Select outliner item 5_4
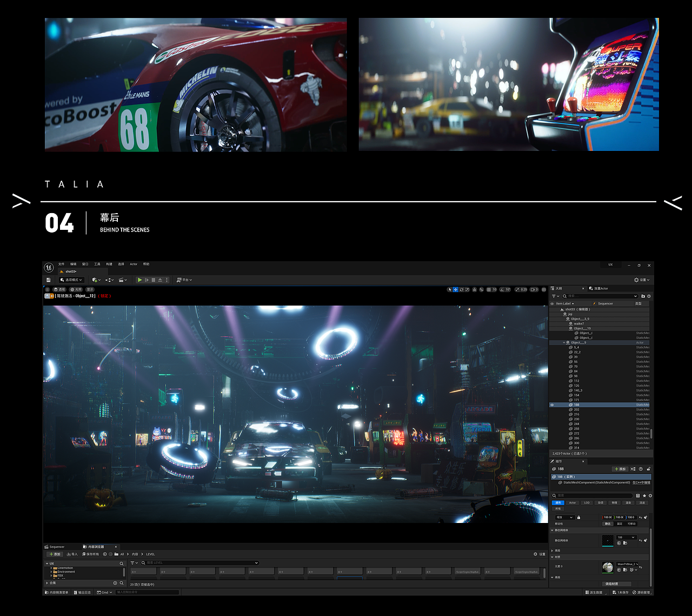692x616 pixels. [576, 347]
